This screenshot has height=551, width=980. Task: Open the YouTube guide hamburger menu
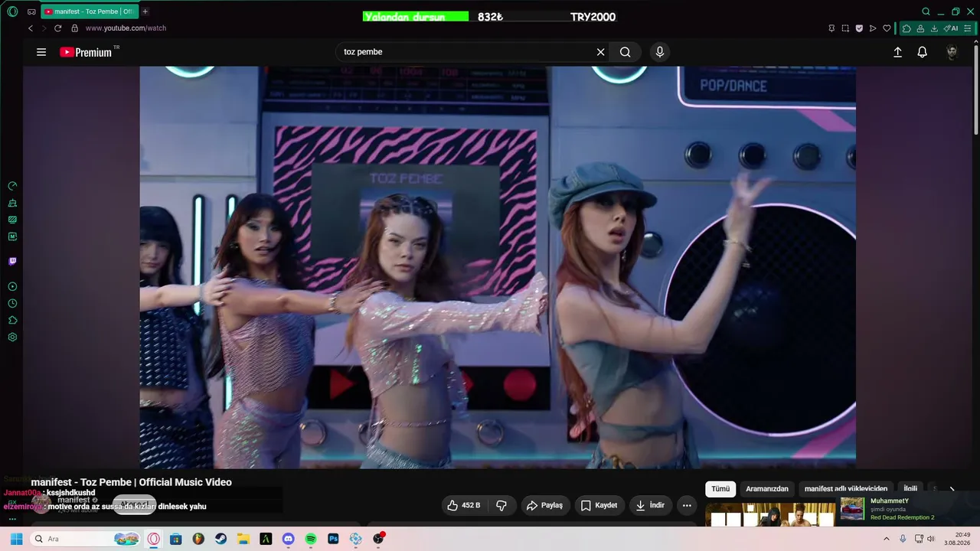(x=41, y=52)
